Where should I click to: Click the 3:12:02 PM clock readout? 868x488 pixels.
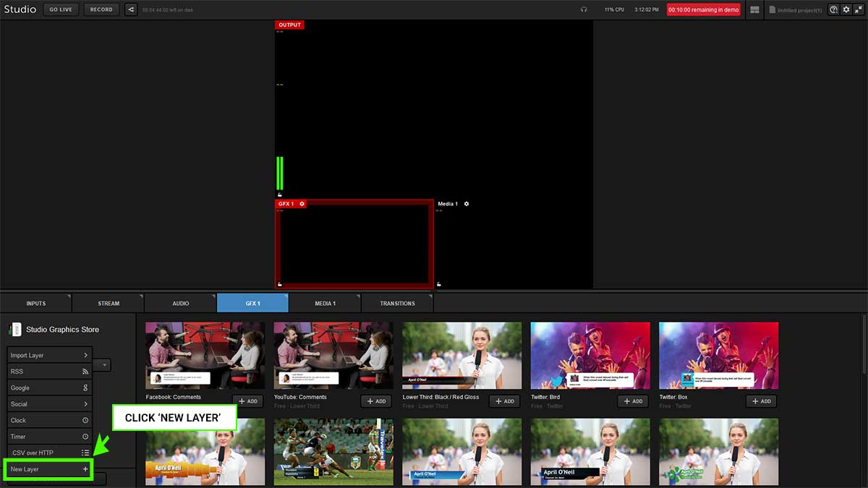coord(646,10)
